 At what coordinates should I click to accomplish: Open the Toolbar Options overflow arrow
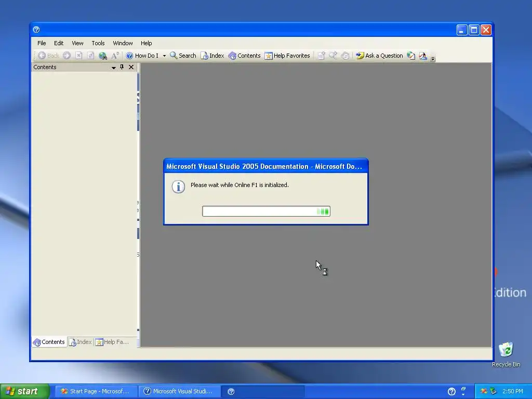[433, 58]
